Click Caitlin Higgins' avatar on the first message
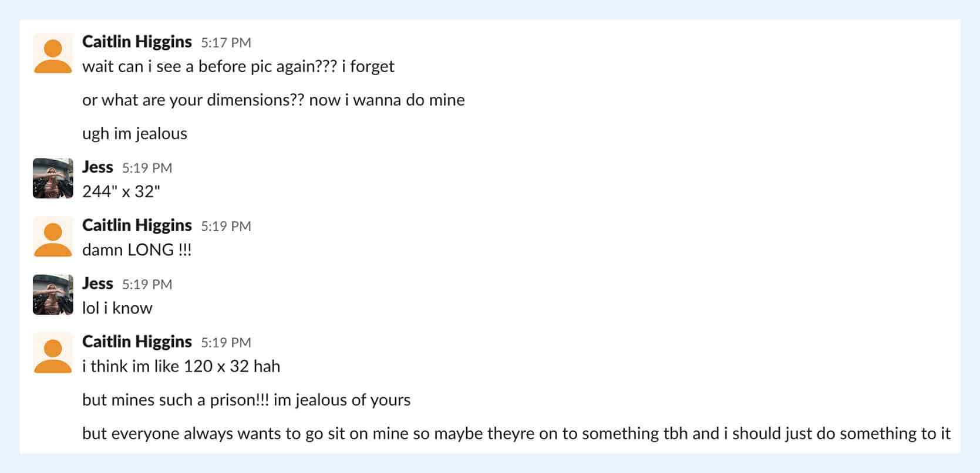Screen dimensions: 980x473 (x=53, y=53)
